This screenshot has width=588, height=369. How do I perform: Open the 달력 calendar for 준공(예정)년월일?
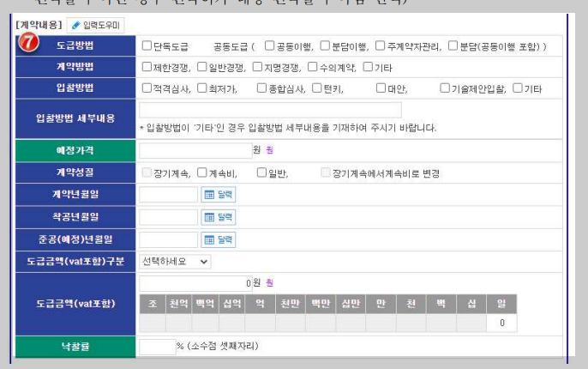[x=219, y=239]
